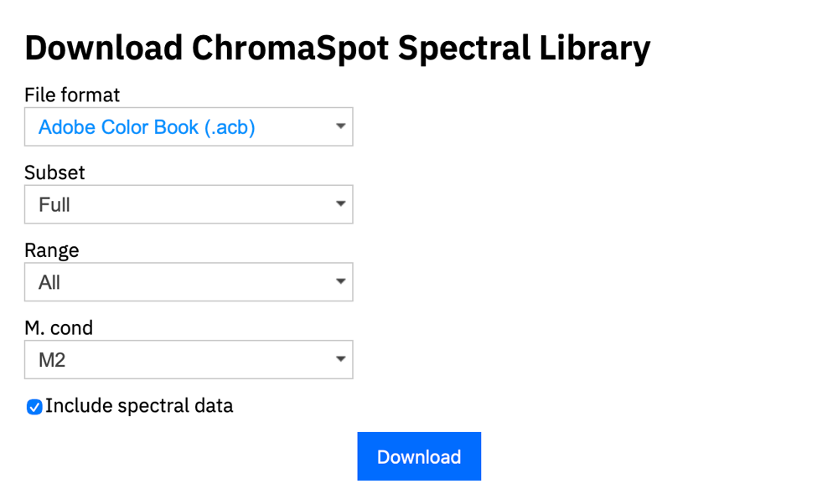Screen dimensions: 838x504
Task: Click the selected 'All' range value
Action: (x=49, y=283)
